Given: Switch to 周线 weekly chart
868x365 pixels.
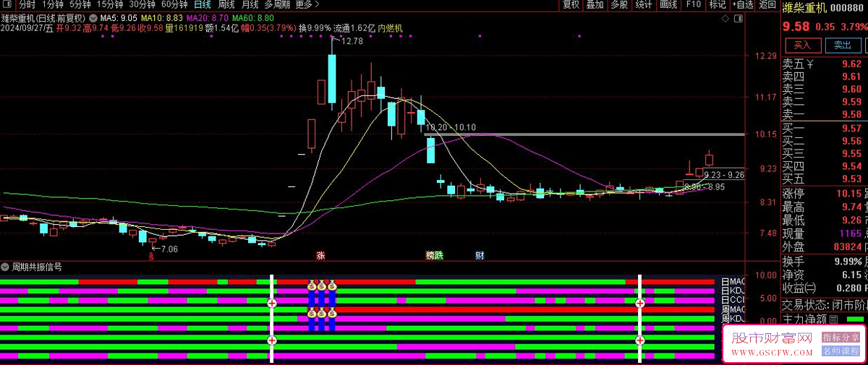Looking at the screenshot, I should (226, 5).
